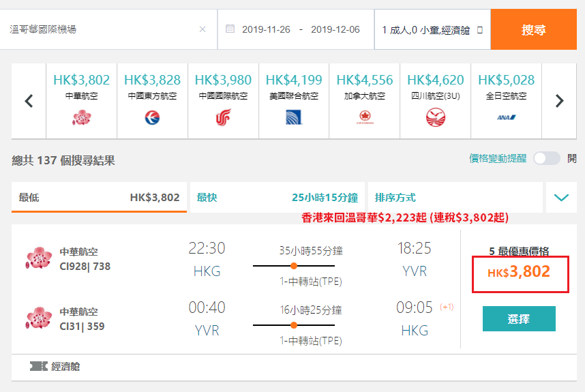The width and height of the screenshot is (585, 392).
Task: Switch to 最低 HK$3,802 tab
Action: (x=99, y=197)
